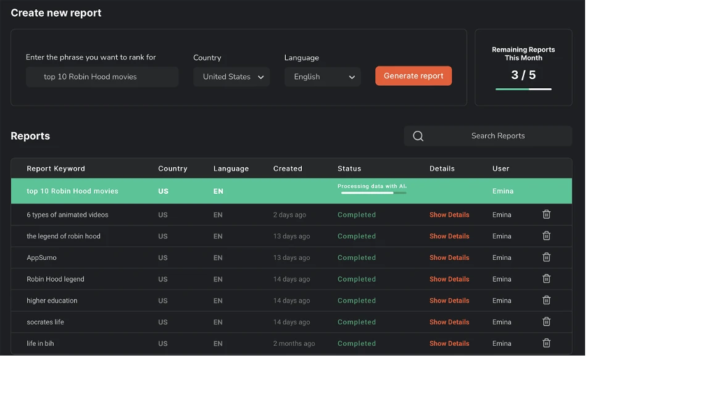711x400 pixels.
Task: Click the 'higher education' keyword cell
Action: coord(52,300)
